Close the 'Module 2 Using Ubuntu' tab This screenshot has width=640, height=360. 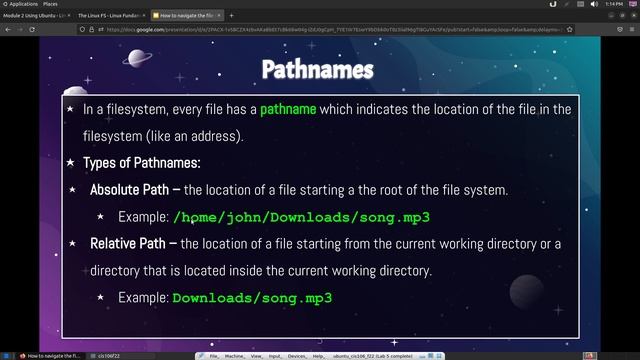coord(69,16)
